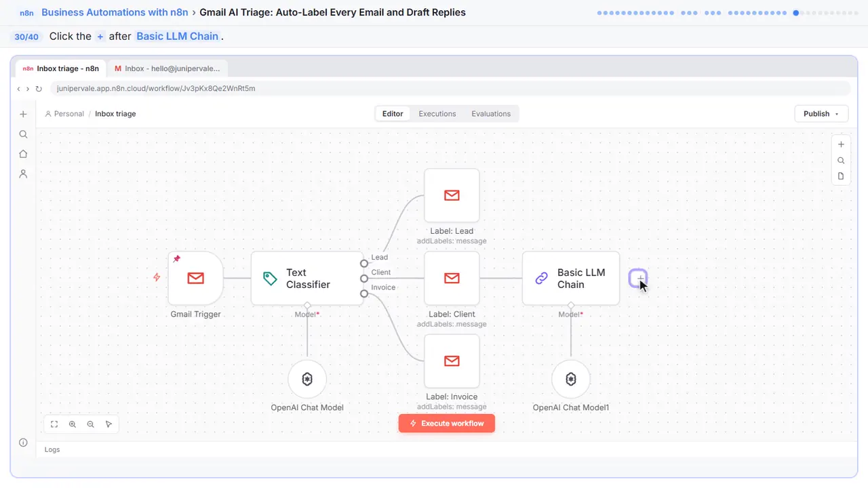Screen dimensions: 868x488
Task: Switch to the Editor tab
Action: coord(393,114)
